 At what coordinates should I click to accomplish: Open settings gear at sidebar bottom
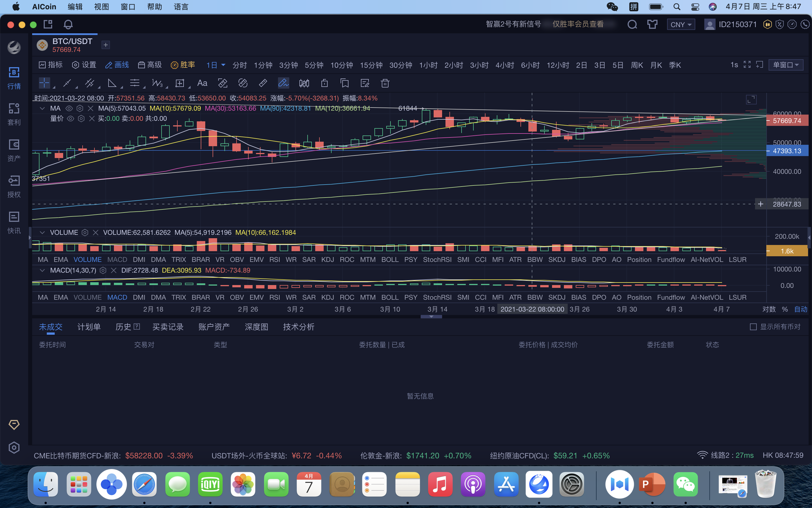point(14,448)
